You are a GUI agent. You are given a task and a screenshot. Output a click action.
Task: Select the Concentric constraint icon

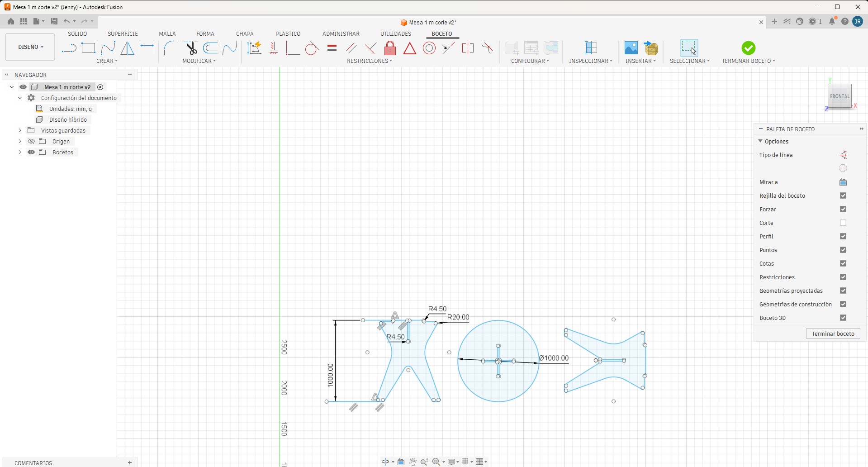click(x=429, y=48)
